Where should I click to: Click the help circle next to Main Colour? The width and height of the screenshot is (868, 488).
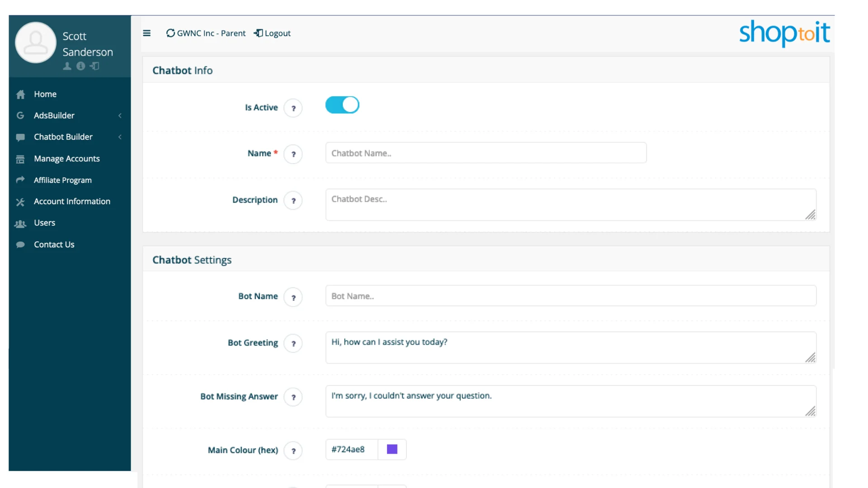click(x=293, y=450)
